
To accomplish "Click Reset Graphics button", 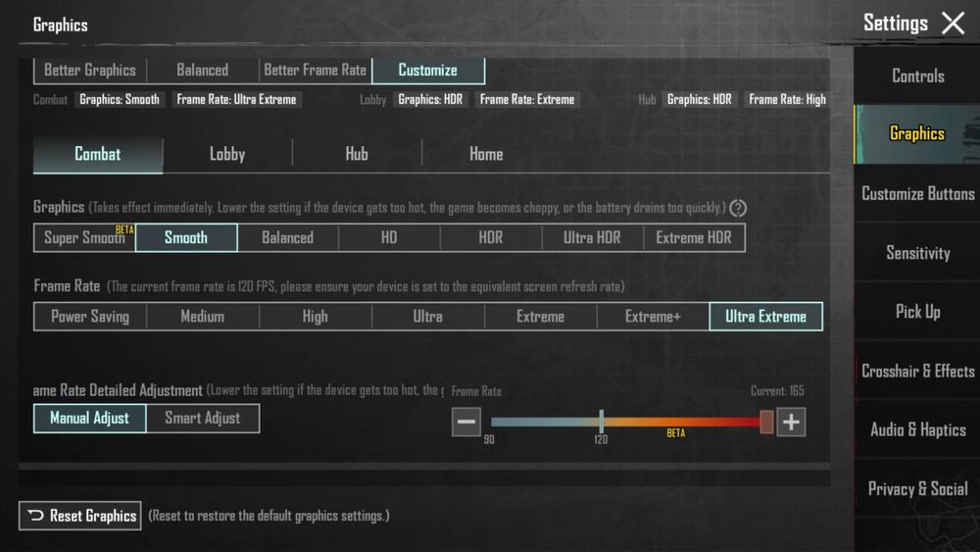I will (80, 516).
